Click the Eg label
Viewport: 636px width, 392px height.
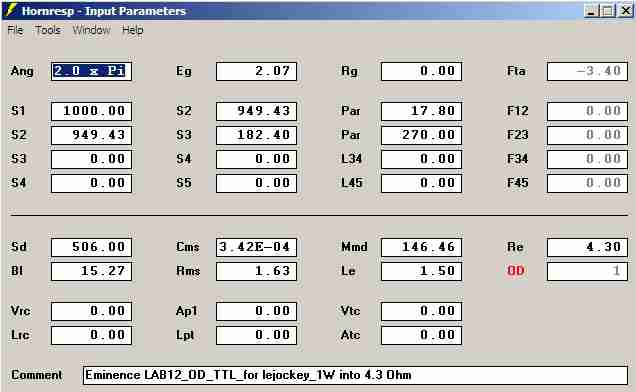tap(183, 71)
